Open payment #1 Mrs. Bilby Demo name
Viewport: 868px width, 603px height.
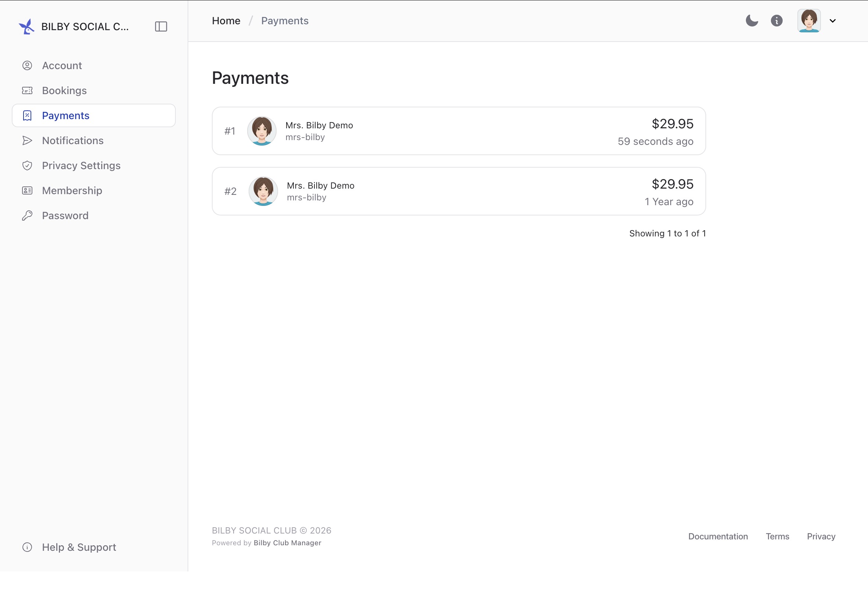pyautogui.click(x=319, y=125)
